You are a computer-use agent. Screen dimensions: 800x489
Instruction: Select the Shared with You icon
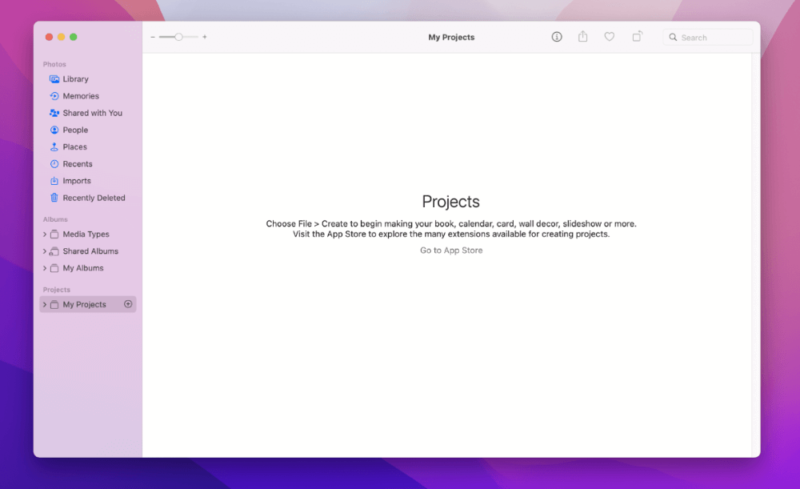(x=54, y=113)
